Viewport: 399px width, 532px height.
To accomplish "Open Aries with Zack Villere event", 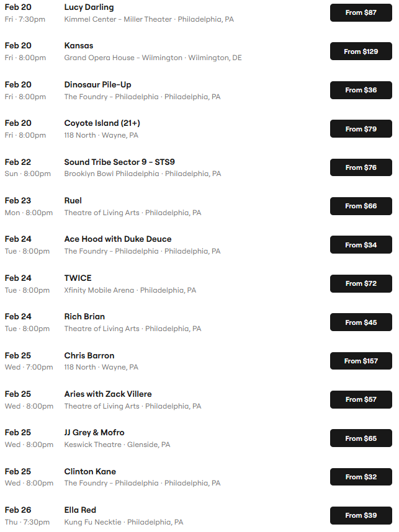I will pos(108,394).
